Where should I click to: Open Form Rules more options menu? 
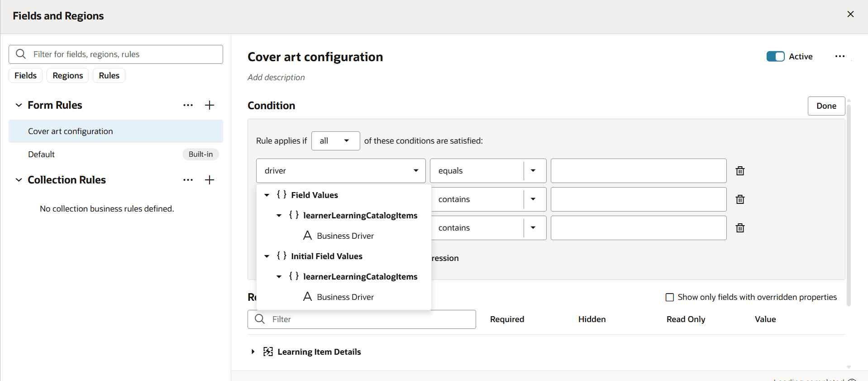point(188,105)
